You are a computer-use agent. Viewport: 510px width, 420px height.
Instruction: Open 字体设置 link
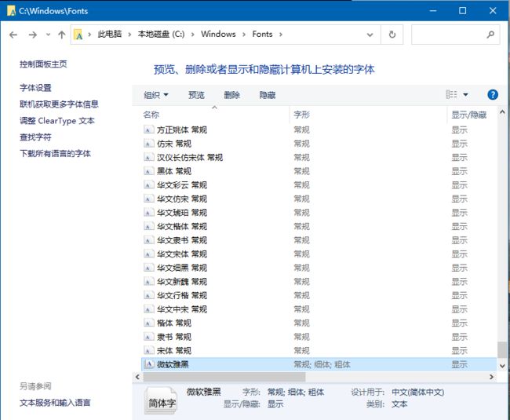click(x=35, y=88)
